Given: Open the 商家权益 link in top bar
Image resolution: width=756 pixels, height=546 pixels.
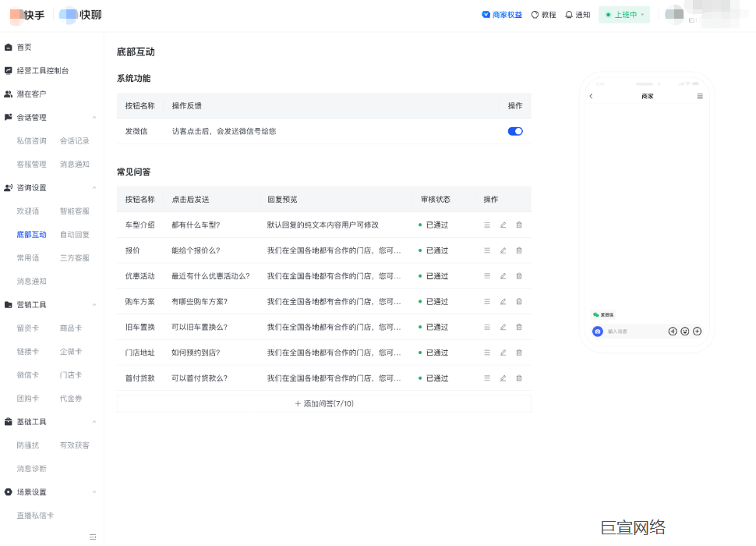Looking at the screenshot, I should click(501, 14).
